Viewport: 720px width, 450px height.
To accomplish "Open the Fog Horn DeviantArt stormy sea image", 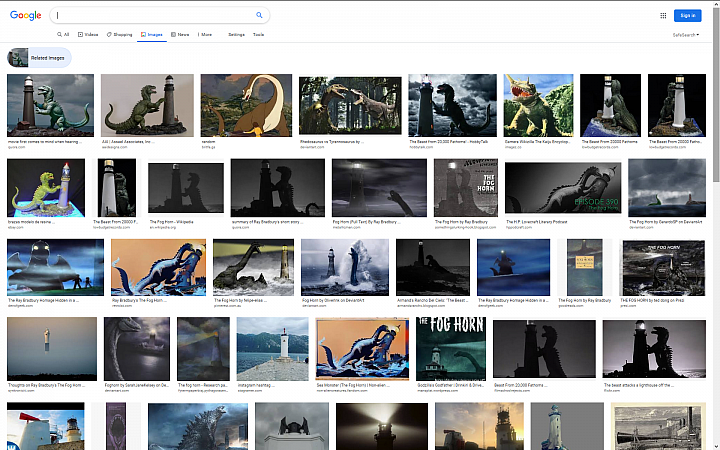I will tap(667, 188).
